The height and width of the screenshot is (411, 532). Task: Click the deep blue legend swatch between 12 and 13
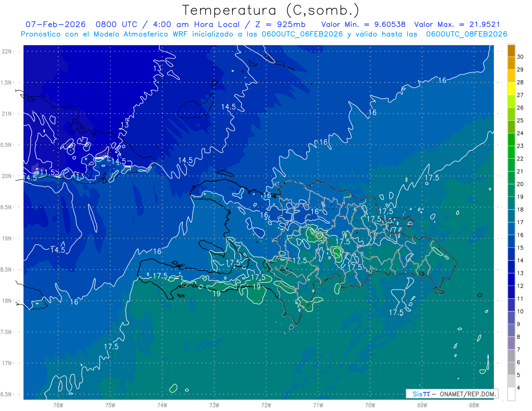click(511, 279)
